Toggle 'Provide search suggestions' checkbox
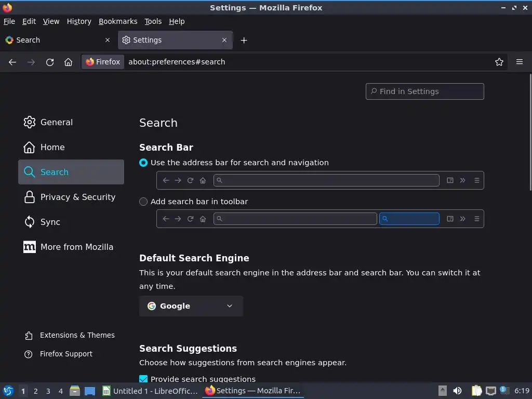 [143, 379]
